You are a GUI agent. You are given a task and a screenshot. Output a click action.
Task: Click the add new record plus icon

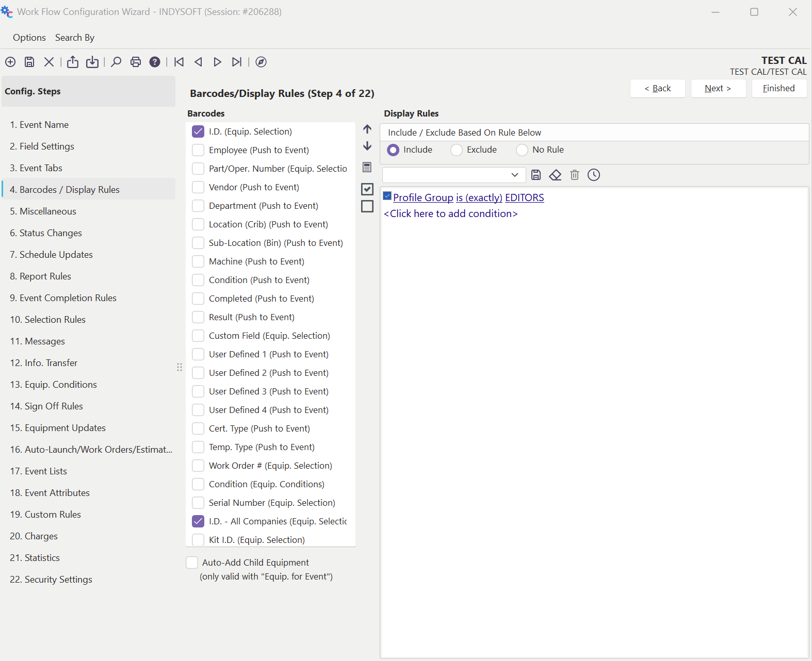coord(10,62)
